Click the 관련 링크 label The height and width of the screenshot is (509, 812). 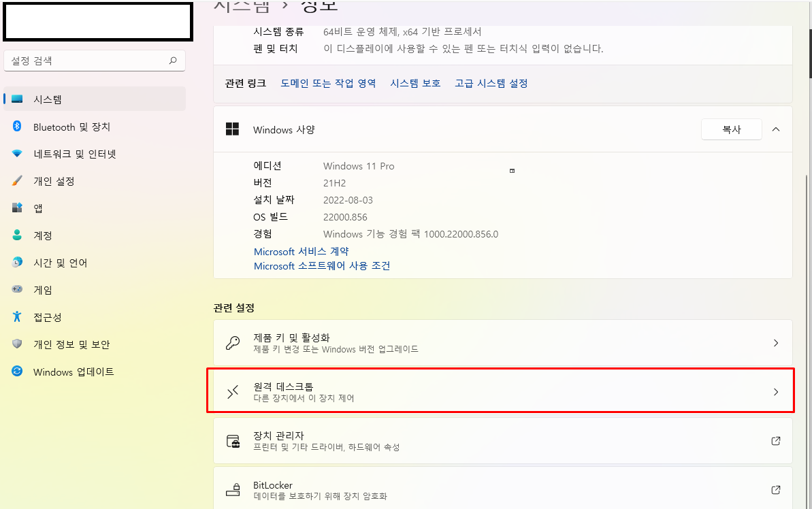point(246,84)
